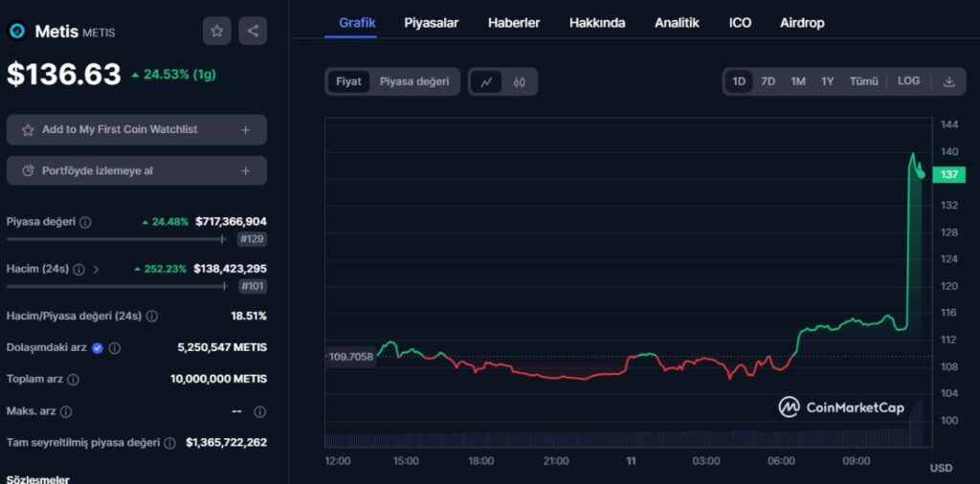
Task: Click Portföyde izlemeye al button
Action: 137,171
